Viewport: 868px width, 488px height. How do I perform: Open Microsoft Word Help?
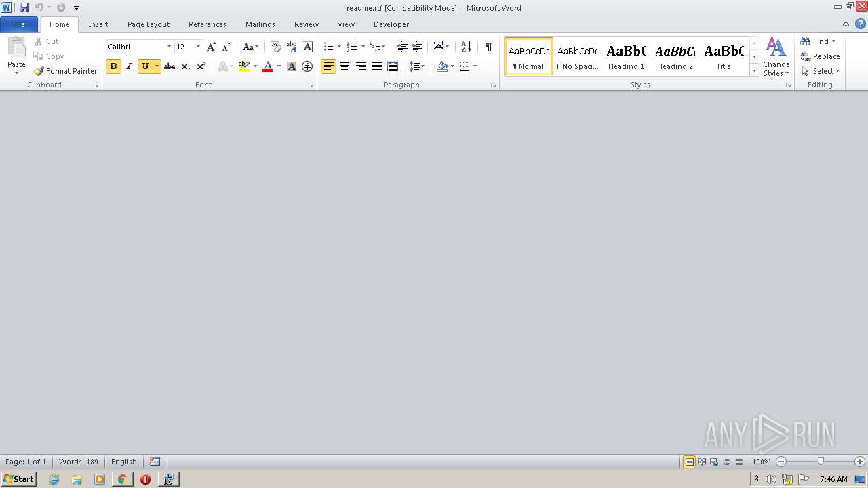pyautogui.click(x=860, y=24)
